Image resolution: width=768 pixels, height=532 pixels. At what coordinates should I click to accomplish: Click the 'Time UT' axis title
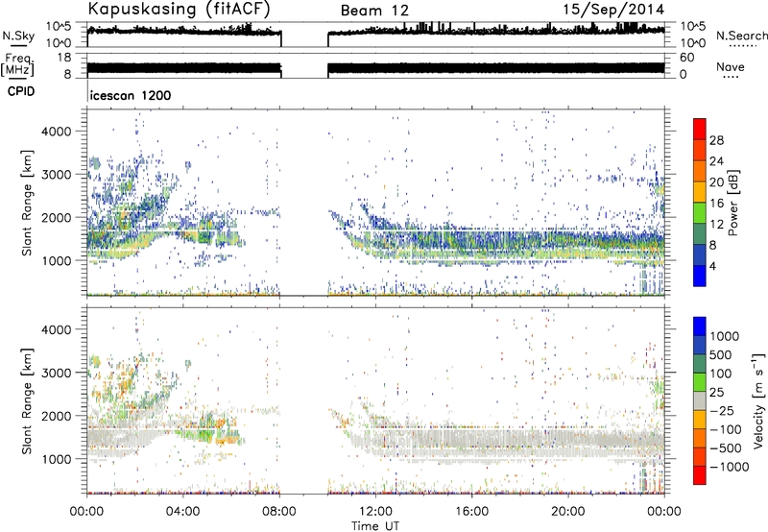coord(375,526)
